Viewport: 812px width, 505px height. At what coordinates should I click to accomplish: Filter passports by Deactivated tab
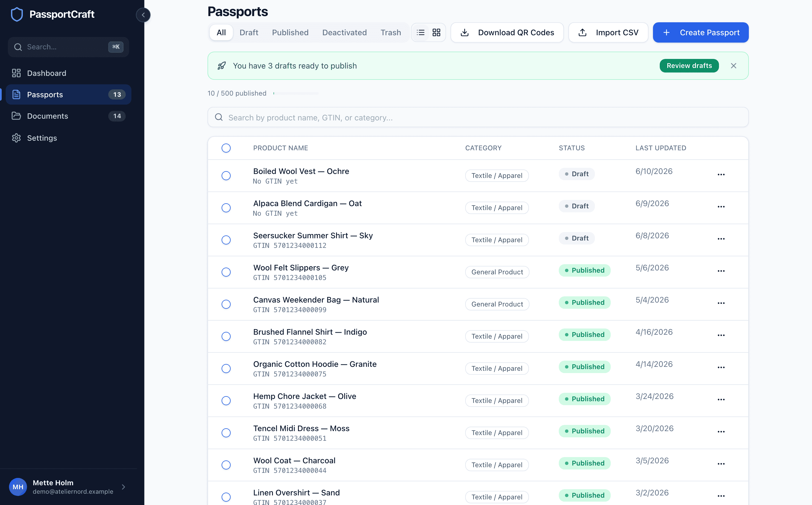(x=344, y=32)
